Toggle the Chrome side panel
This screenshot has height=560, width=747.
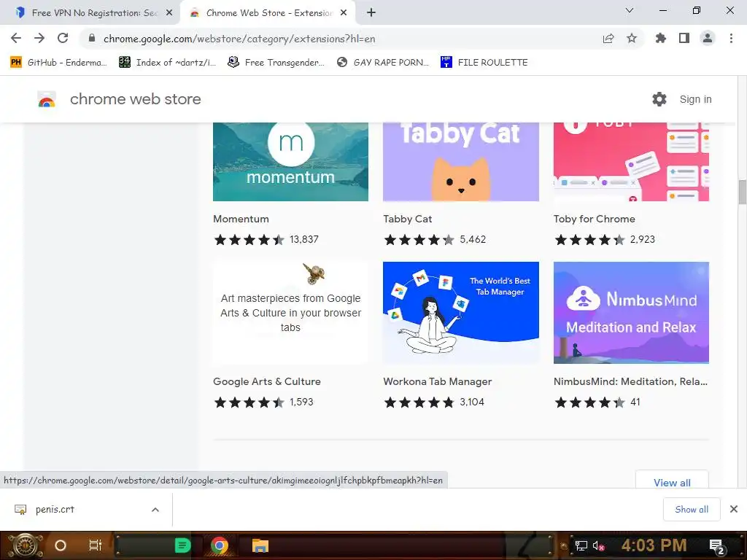click(x=684, y=38)
